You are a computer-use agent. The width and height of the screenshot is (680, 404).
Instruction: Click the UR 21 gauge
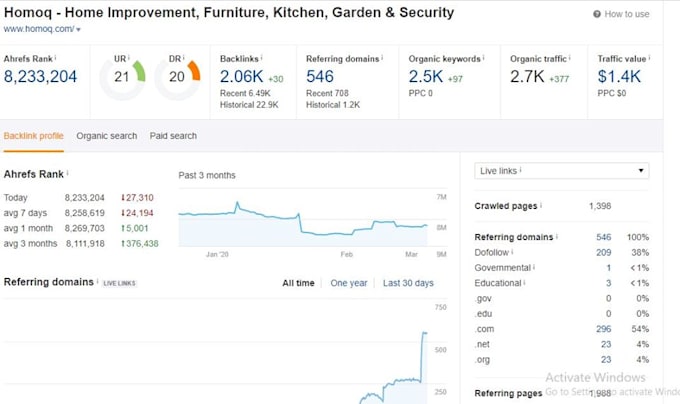(x=122, y=79)
